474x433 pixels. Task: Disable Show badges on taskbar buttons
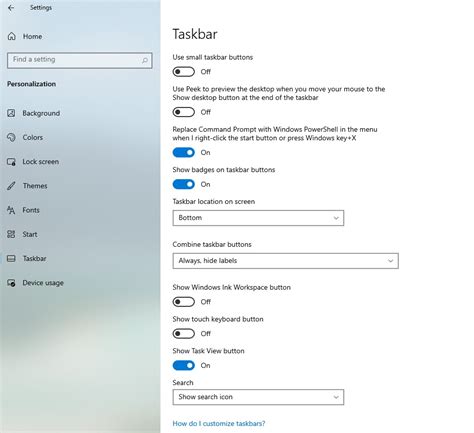point(184,184)
